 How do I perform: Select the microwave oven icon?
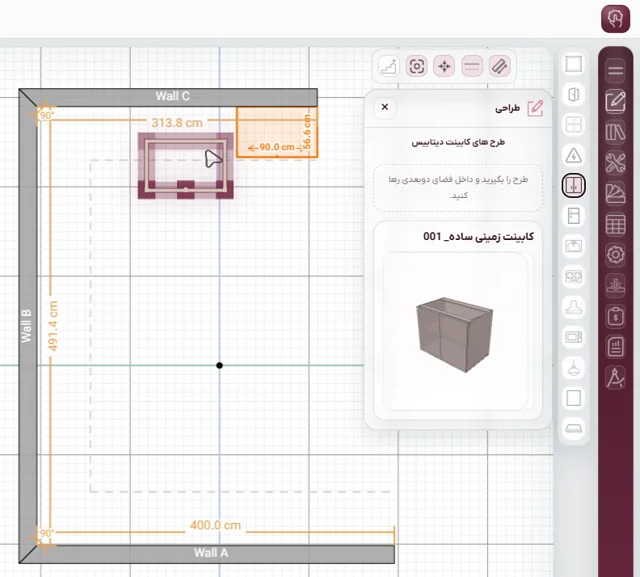573,337
